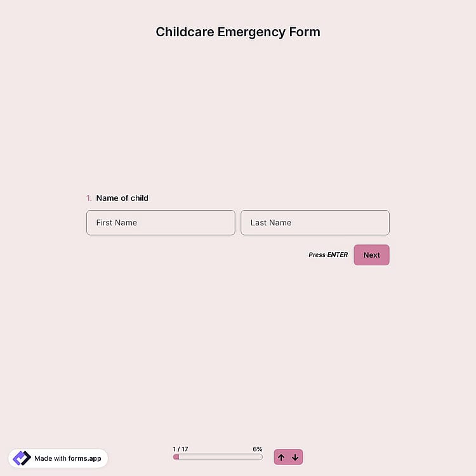Click the Childcare Emergency Form title
Viewport: 476px width, 476px height.
[238, 32]
